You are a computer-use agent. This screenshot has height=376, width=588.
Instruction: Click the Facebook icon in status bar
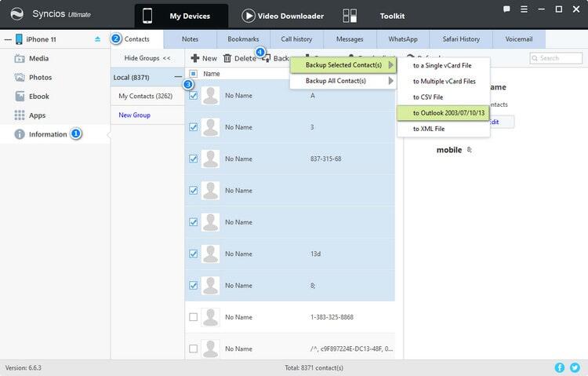pyautogui.click(x=560, y=367)
